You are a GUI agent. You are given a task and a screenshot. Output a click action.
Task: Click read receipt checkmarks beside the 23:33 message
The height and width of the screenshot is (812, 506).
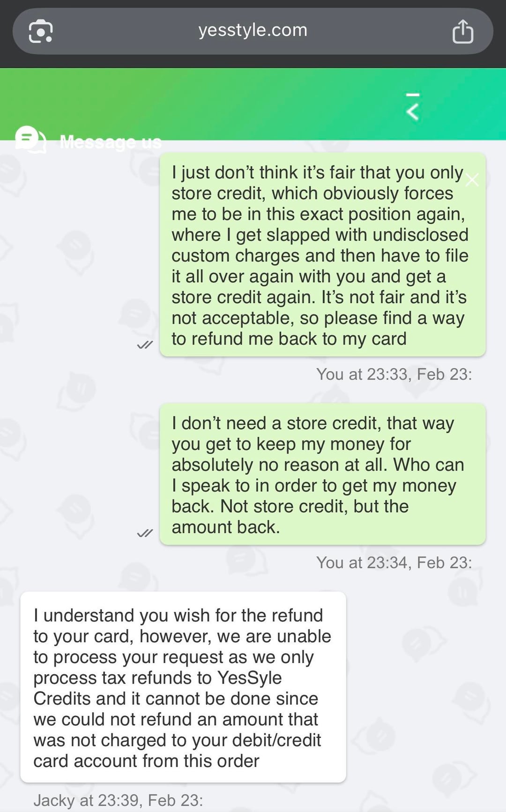click(x=145, y=345)
